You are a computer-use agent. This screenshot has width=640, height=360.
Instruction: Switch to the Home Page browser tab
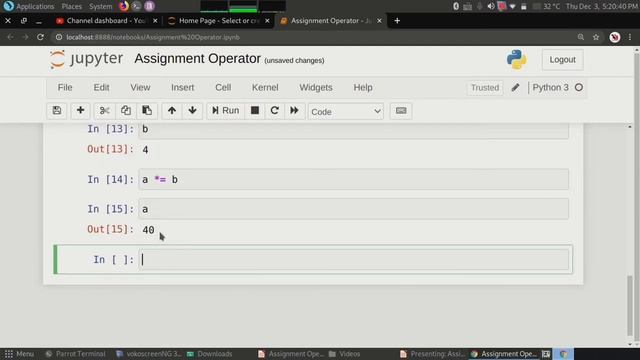[218, 20]
